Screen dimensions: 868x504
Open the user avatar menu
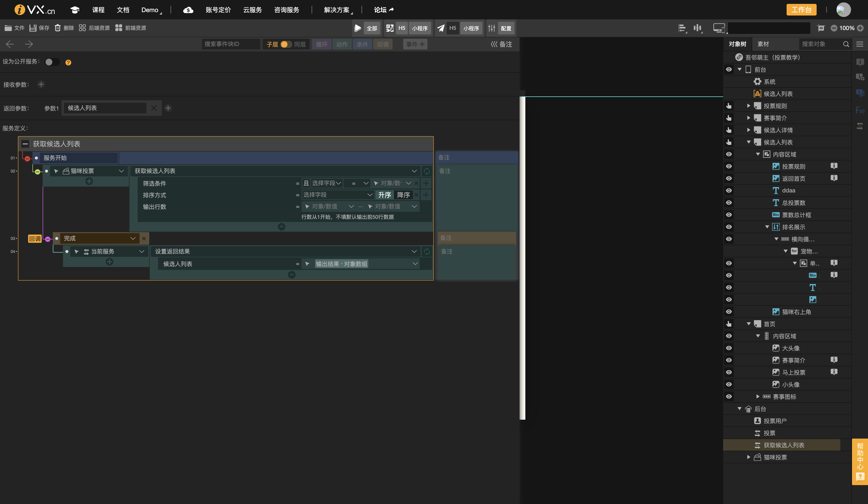coord(843,10)
